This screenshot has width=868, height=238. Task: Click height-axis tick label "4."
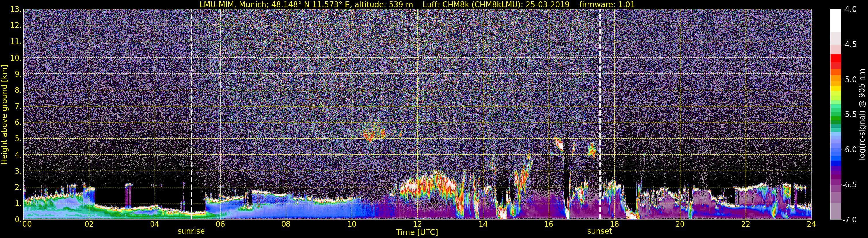coord(18,155)
